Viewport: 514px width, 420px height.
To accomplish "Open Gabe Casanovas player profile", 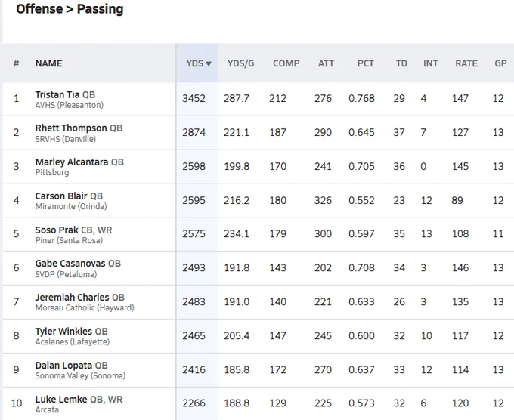I will pos(70,264).
